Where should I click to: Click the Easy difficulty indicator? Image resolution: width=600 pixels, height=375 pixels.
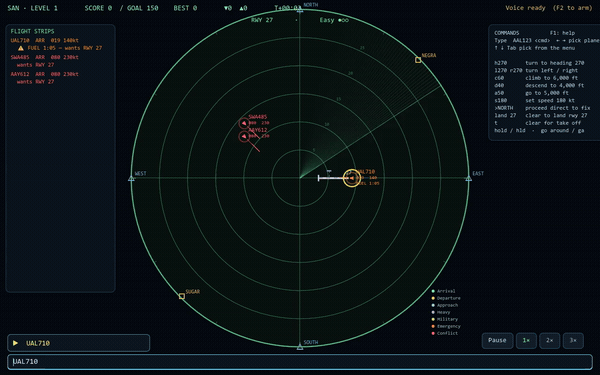click(x=334, y=20)
